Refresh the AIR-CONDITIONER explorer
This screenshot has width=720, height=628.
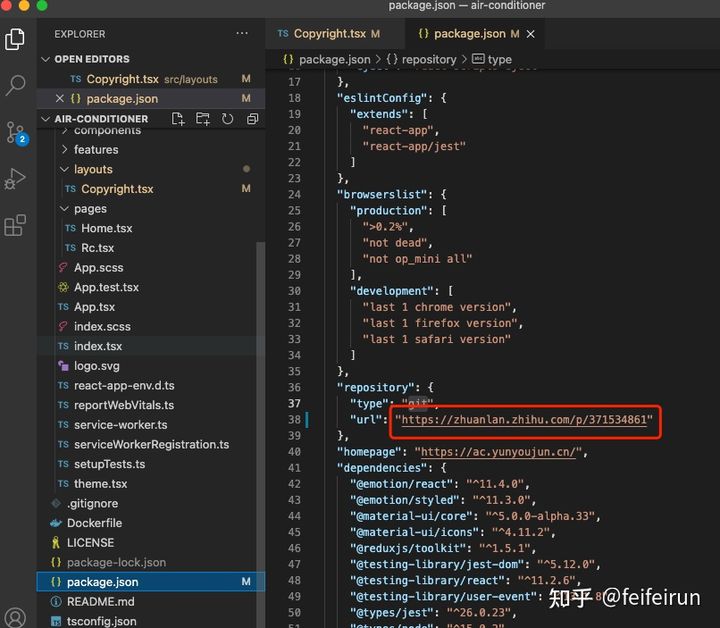pos(227,119)
